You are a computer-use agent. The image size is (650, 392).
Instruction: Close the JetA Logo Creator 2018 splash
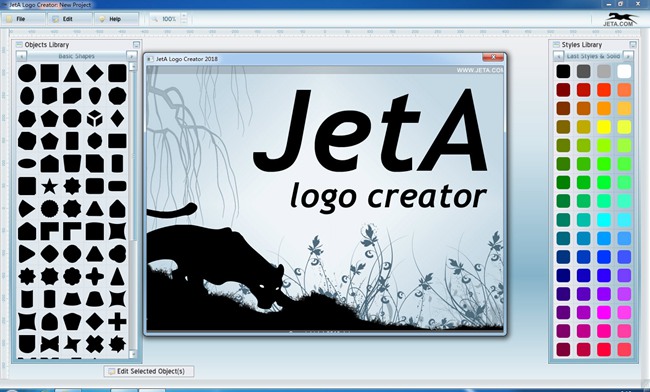point(493,57)
